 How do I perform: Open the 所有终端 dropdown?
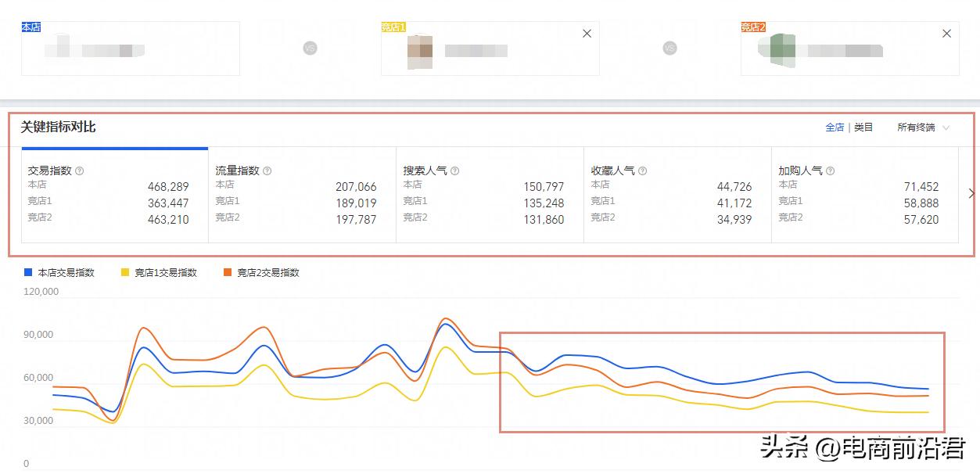[x=923, y=127]
